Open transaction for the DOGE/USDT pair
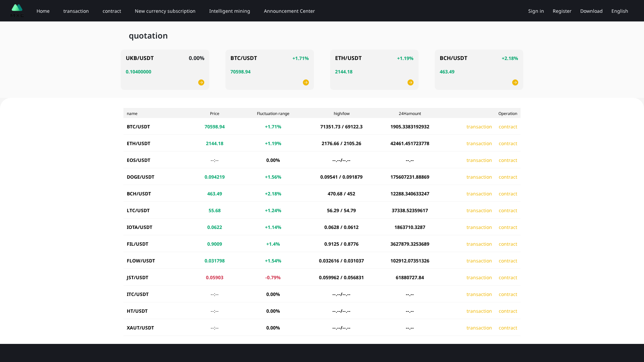Image resolution: width=644 pixels, height=362 pixels. point(479,177)
